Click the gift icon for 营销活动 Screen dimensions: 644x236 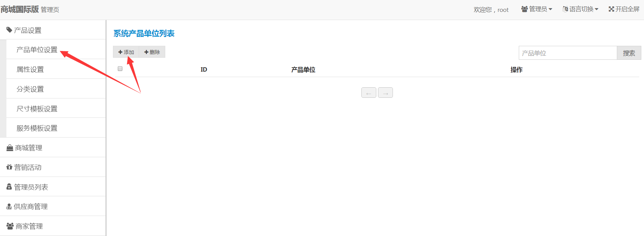pyautogui.click(x=9, y=167)
